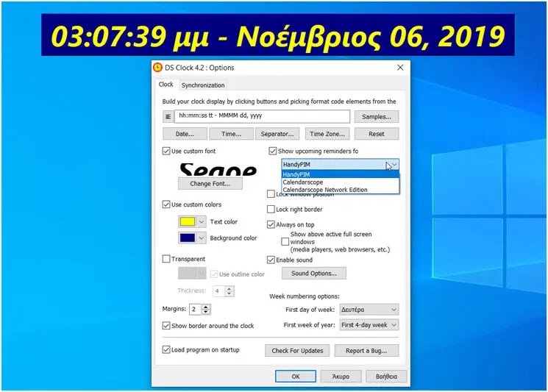Open the Separator... options button
Image resolution: width=548 pixels, height=392 pixels.
click(x=277, y=134)
